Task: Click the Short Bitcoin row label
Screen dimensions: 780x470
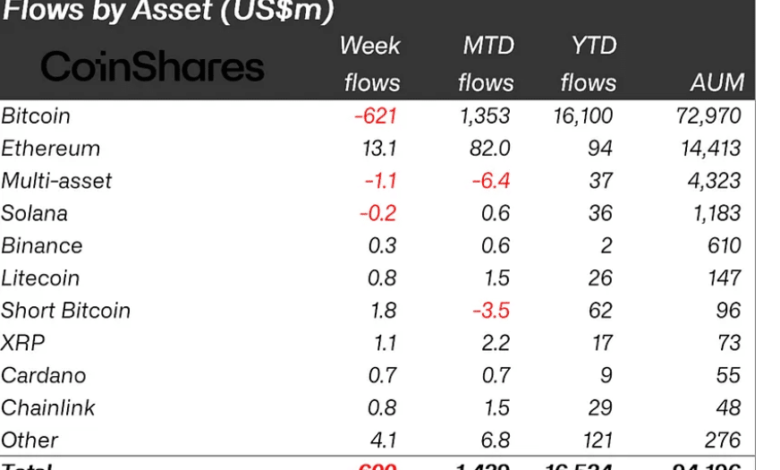Action: [x=65, y=311]
